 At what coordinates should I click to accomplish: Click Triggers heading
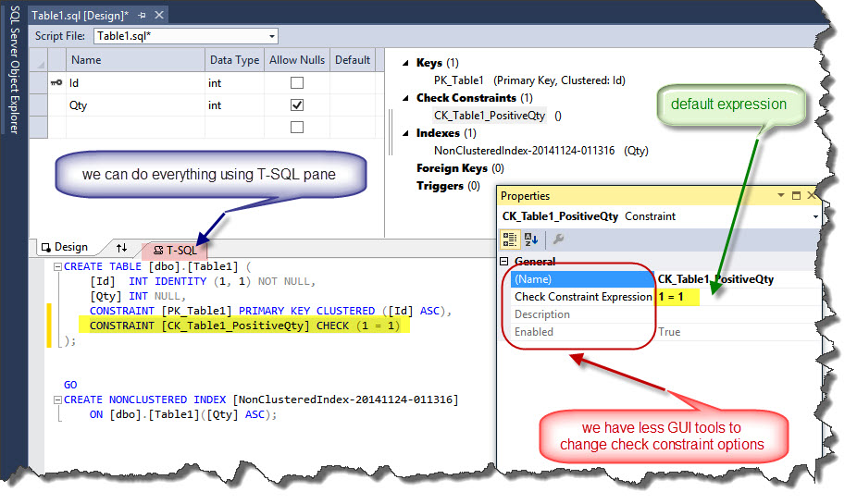point(440,186)
